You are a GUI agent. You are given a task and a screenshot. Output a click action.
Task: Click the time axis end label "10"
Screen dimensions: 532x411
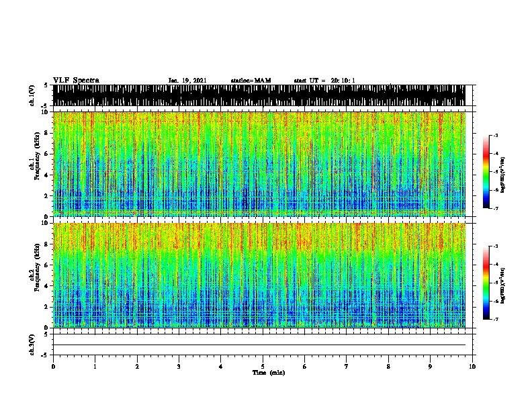click(x=472, y=367)
